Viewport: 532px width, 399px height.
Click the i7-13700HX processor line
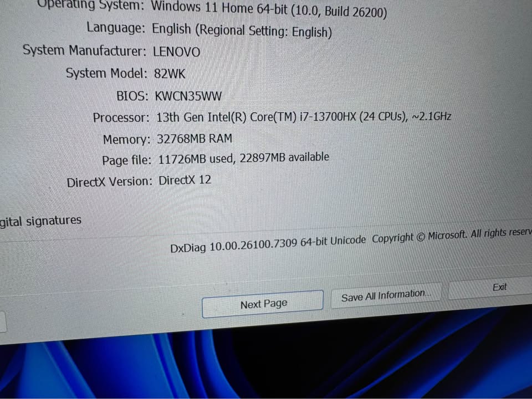(303, 116)
